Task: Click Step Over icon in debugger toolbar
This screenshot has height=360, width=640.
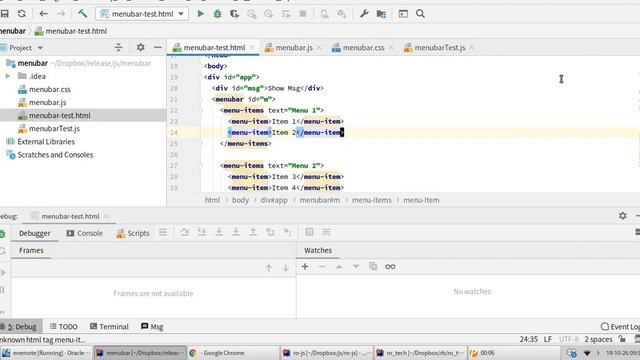Action: pos(184,232)
